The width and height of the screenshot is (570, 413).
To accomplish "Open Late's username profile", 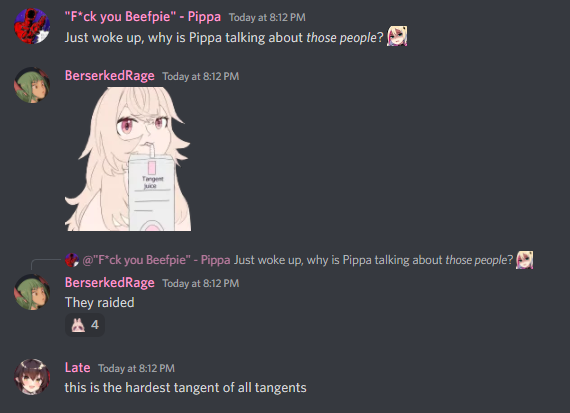I will click(x=77, y=368).
